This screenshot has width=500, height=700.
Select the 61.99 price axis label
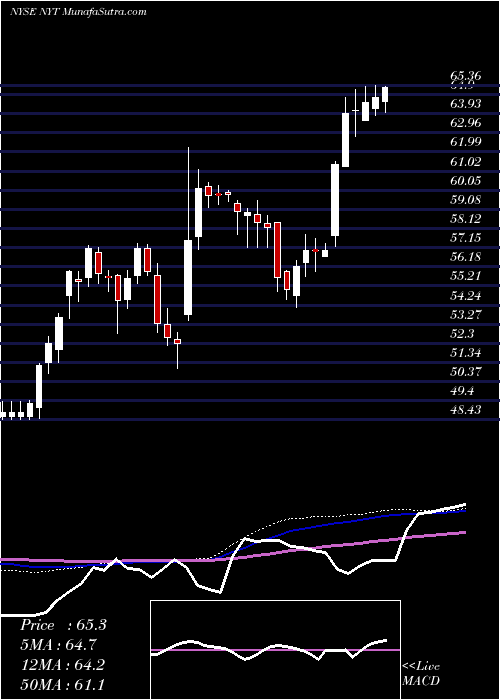pyautogui.click(x=466, y=142)
